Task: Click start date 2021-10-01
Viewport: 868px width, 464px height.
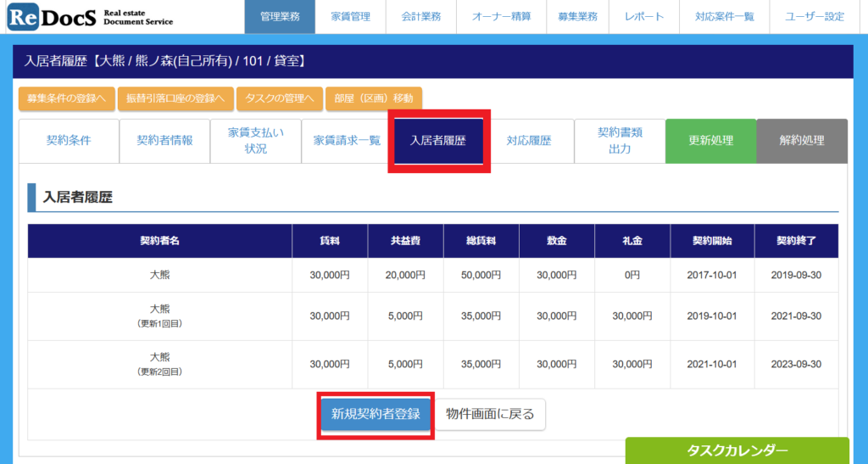Action: pos(712,365)
